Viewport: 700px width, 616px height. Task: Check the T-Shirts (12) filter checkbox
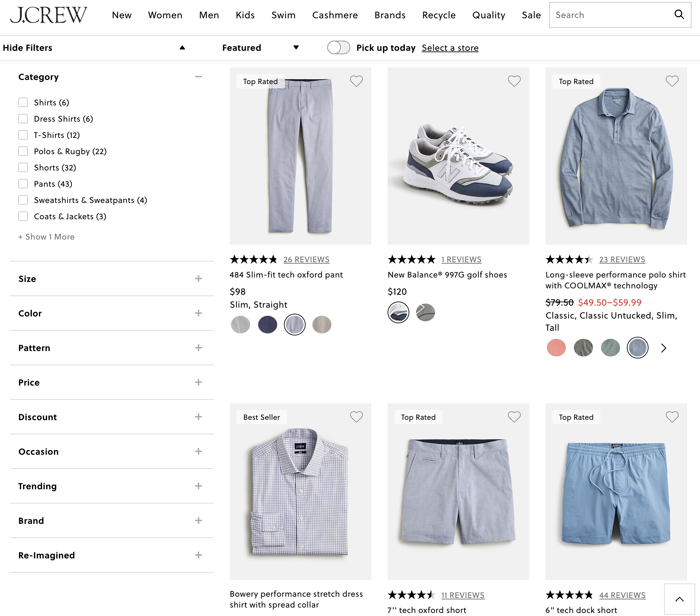coord(23,135)
